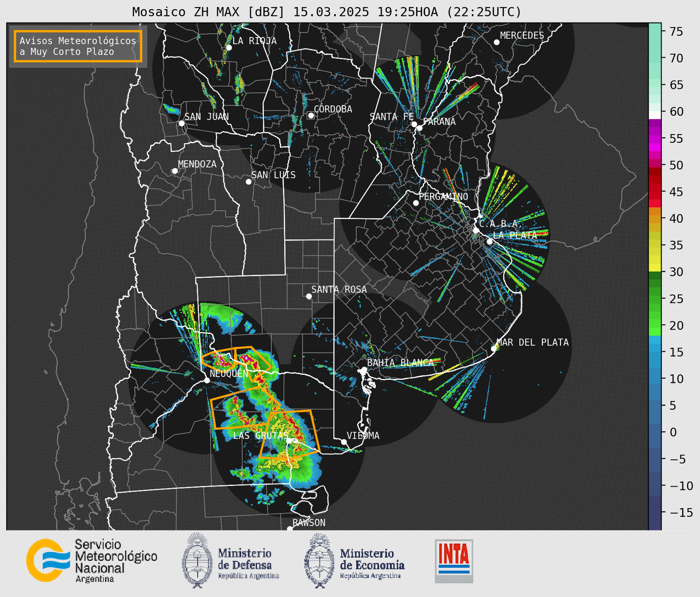Image resolution: width=700 pixels, height=597 pixels.
Task: Click the 75 tick label on the colorbar
Action: point(676,31)
